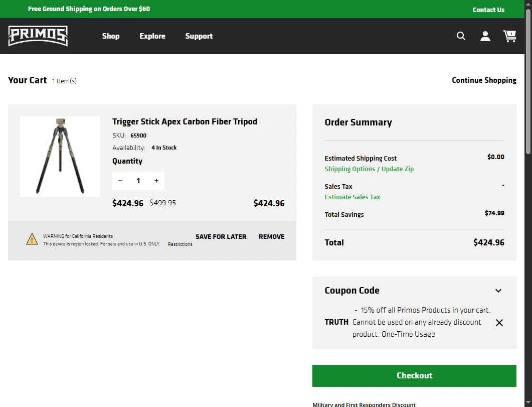Viewport: 532px width, 407px height.
Task: Click SAVE FOR LATER
Action: click(221, 236)
